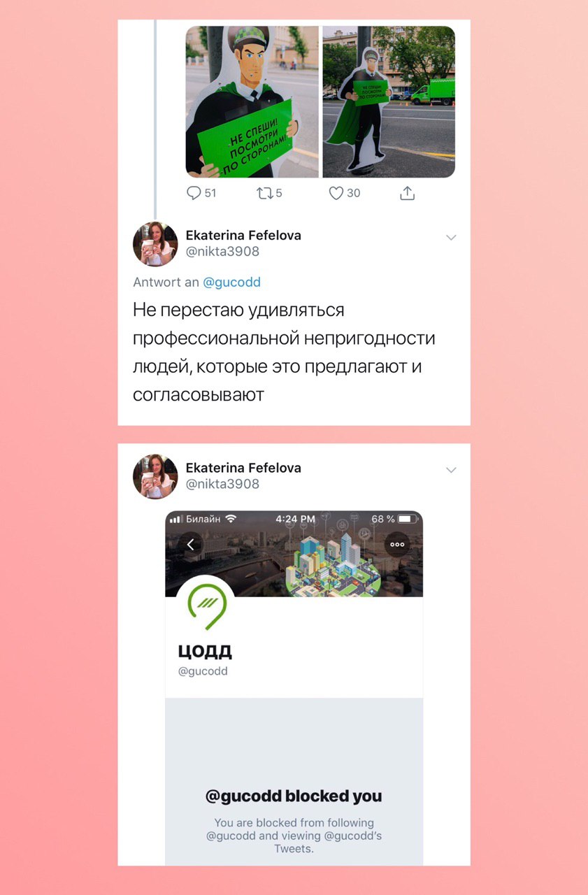Like the tweet with heart icon
The width and height of the screenshot is (588, 895).
336,193
